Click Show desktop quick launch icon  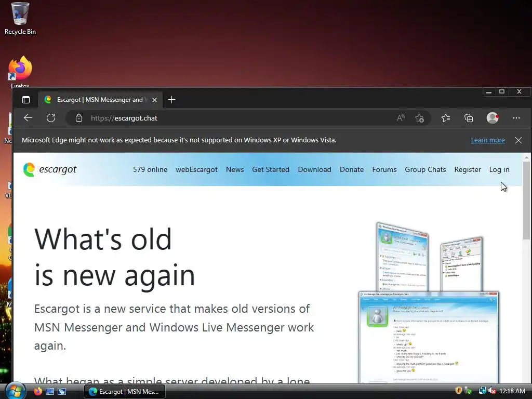click(x=50, y=391)
